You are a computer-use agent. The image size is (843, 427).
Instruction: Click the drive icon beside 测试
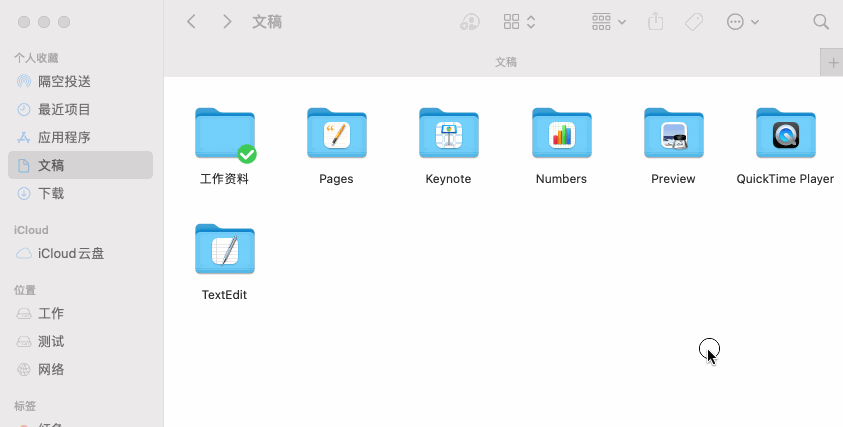[x=24, y=341]
